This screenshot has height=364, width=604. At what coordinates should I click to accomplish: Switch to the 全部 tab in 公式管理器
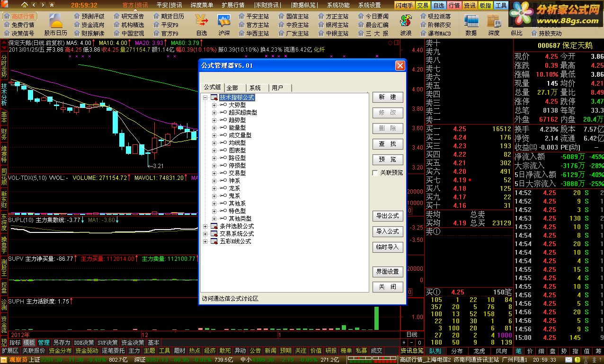[x=235, y=88]
